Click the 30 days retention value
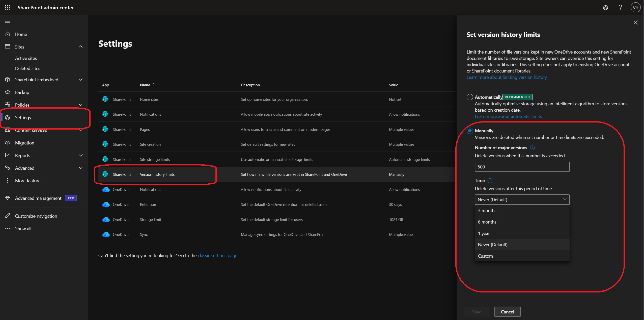This screenshot has height=320, width=644. pyautogui.click(x=395, y=204)
